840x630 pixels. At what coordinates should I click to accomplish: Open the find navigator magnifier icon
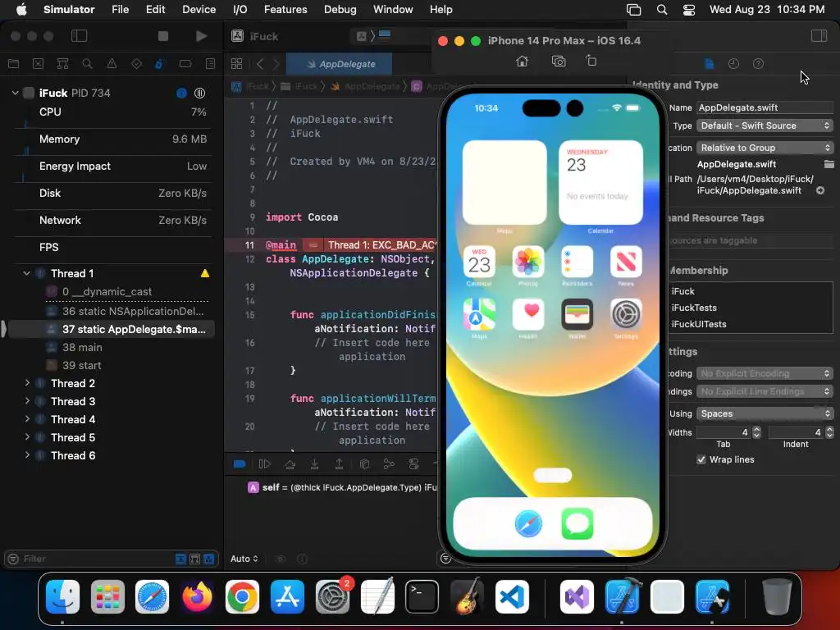pyautogui.click(x=87, y=64)
